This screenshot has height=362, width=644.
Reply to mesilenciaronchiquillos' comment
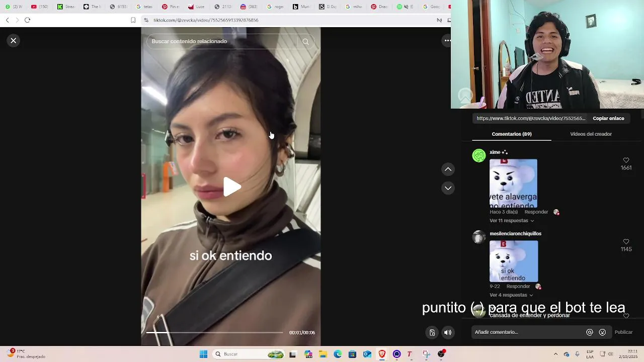coord(518,287)
